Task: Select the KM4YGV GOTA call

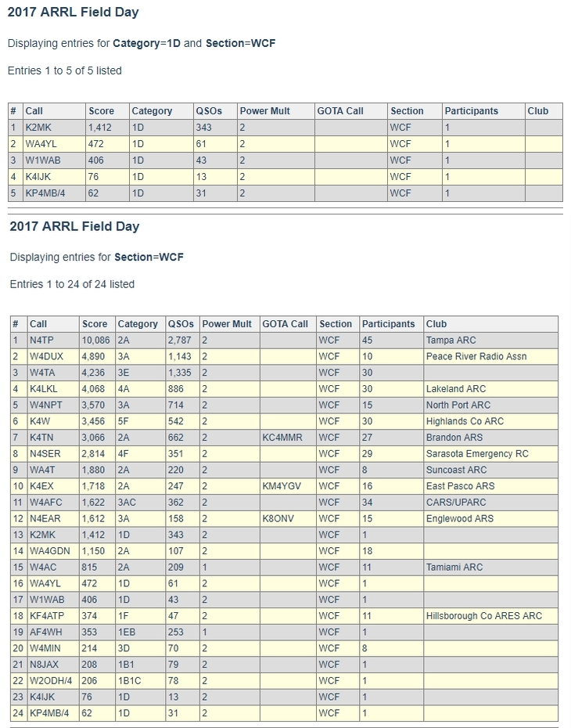Action: pos(282,486)
